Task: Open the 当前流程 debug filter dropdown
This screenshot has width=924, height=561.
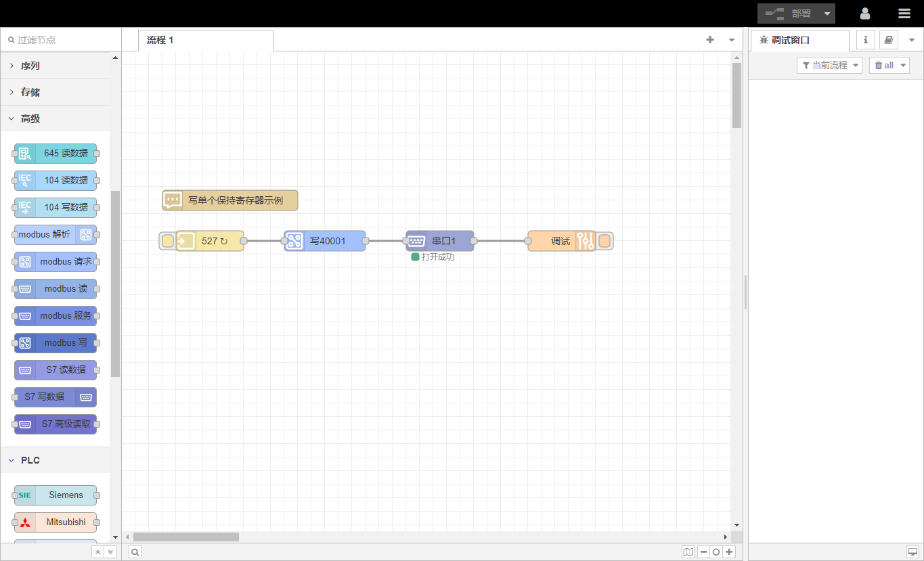Action: click(829, 66)
